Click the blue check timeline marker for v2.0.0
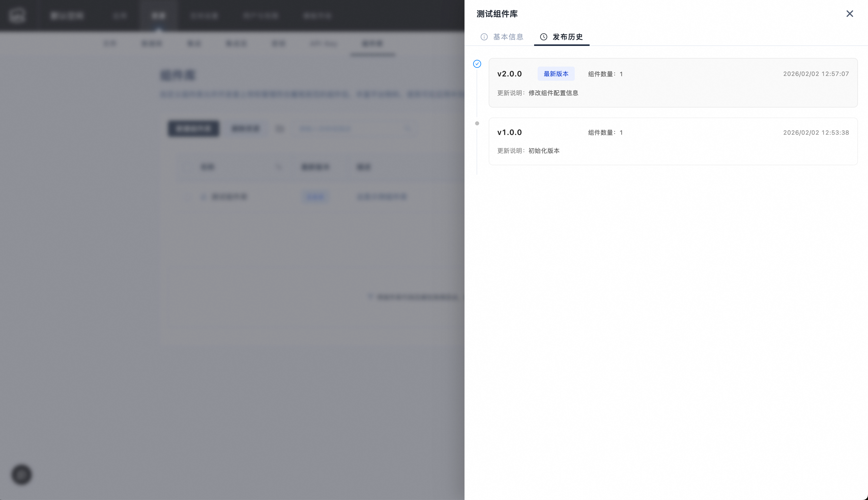 477,64
